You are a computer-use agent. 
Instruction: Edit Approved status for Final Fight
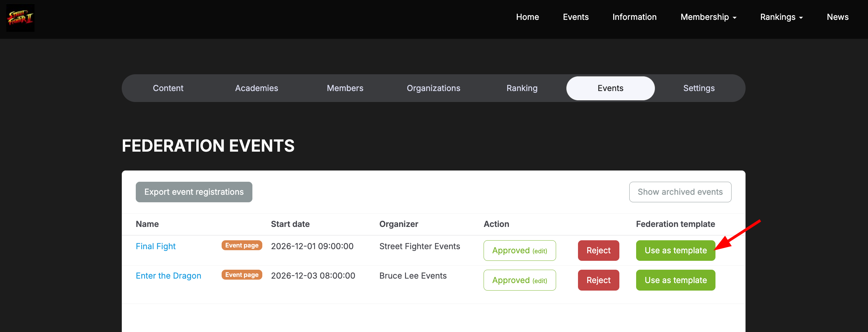point(520,251)
